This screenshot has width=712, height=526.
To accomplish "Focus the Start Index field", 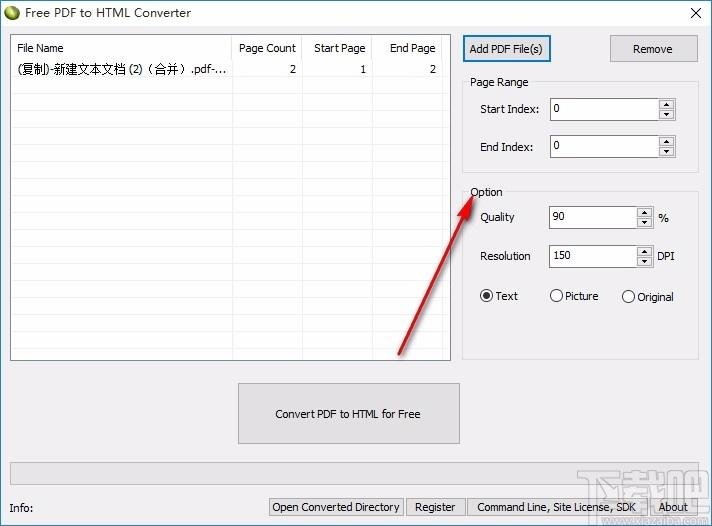I will pos(604,109).
